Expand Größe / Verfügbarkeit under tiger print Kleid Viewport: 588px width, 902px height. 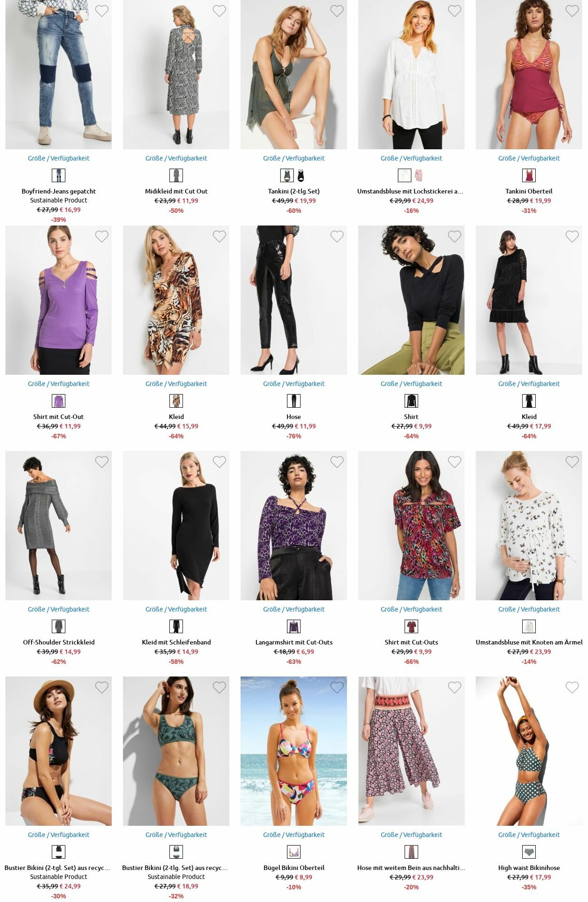click(176, 384)
